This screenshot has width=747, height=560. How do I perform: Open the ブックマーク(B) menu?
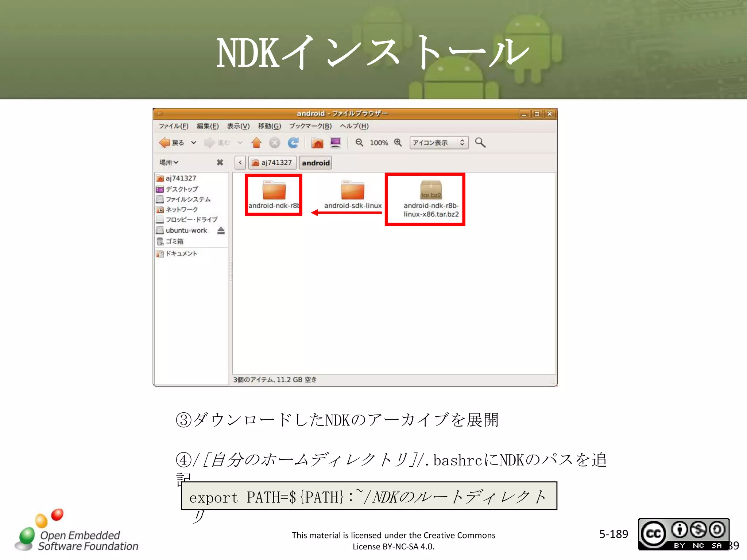pyautogui.click(x=310, y=126)
